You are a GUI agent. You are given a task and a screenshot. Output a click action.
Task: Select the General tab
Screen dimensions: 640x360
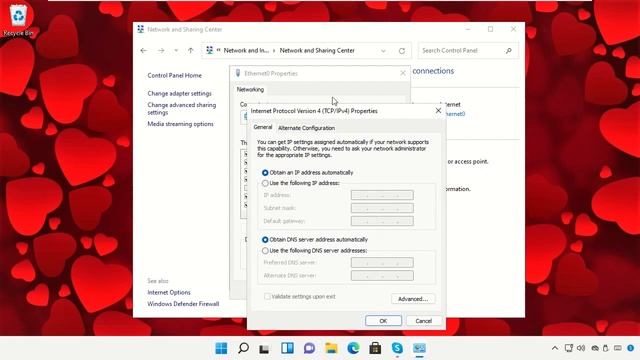click(263, 127)
